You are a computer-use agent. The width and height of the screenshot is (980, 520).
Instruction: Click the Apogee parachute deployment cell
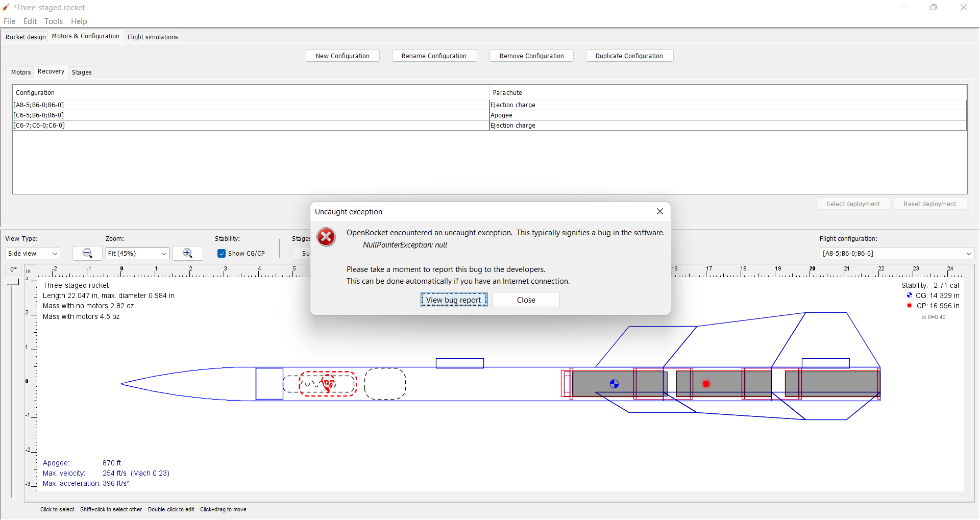pos(728,115)
